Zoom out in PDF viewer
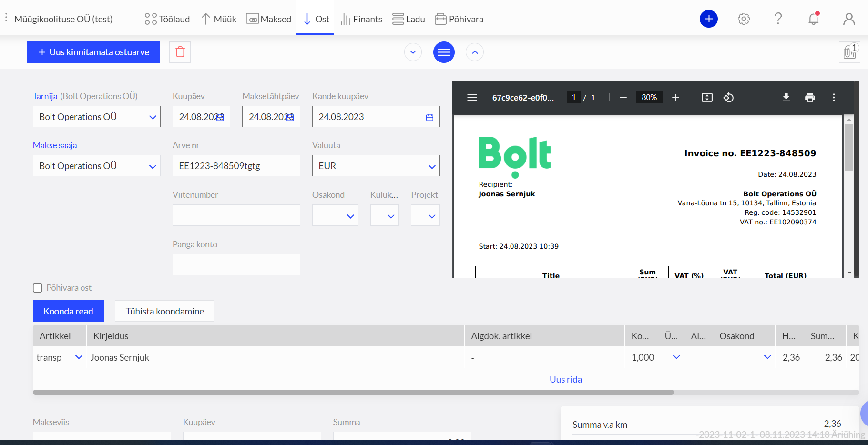The height and width of the screenshot is (445, 868). pos(623,98)
